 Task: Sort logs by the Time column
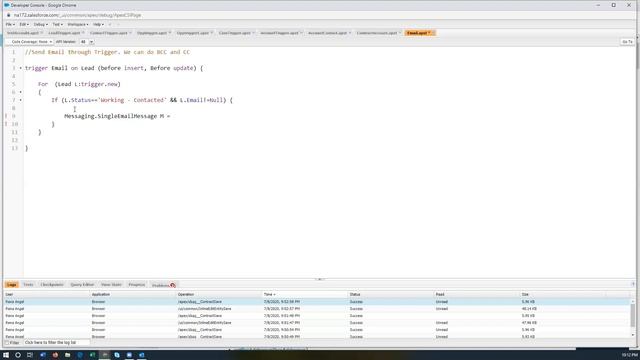[x=305, y=294]
